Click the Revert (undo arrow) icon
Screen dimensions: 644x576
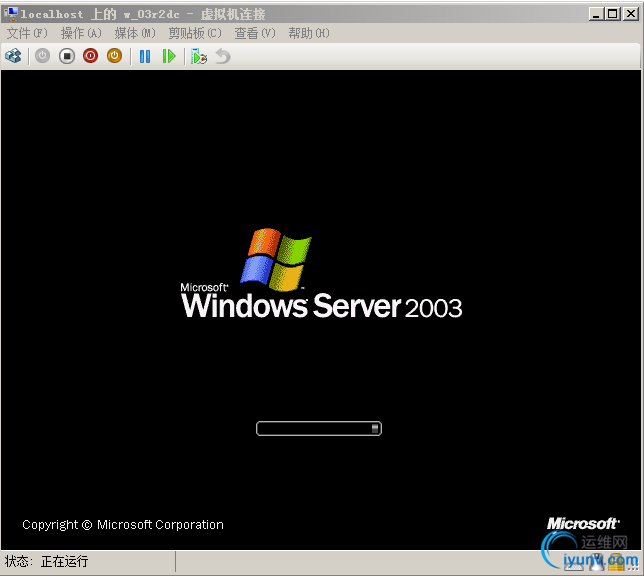223,56
